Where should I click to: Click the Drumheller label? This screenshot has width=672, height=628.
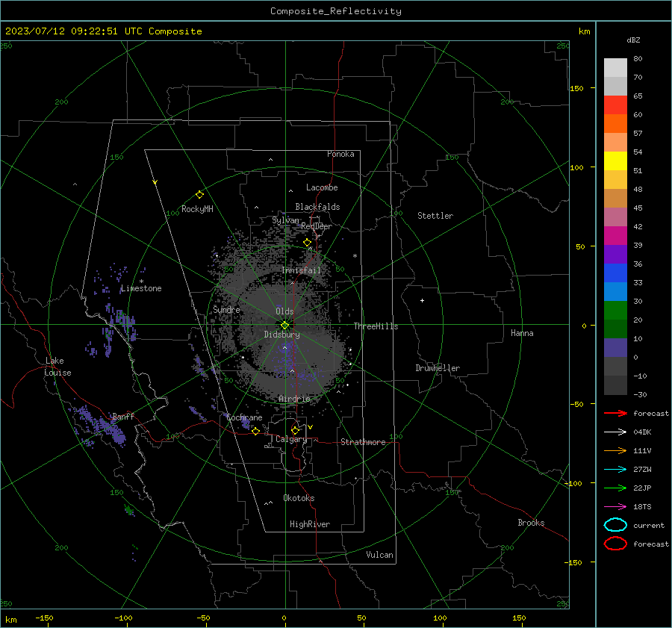[x=438, y=368]
